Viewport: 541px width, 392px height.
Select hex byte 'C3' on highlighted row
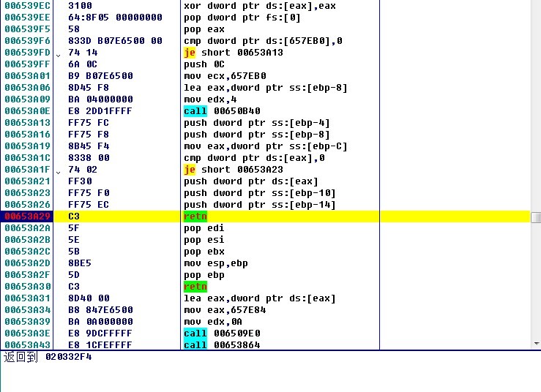[74, 216]
